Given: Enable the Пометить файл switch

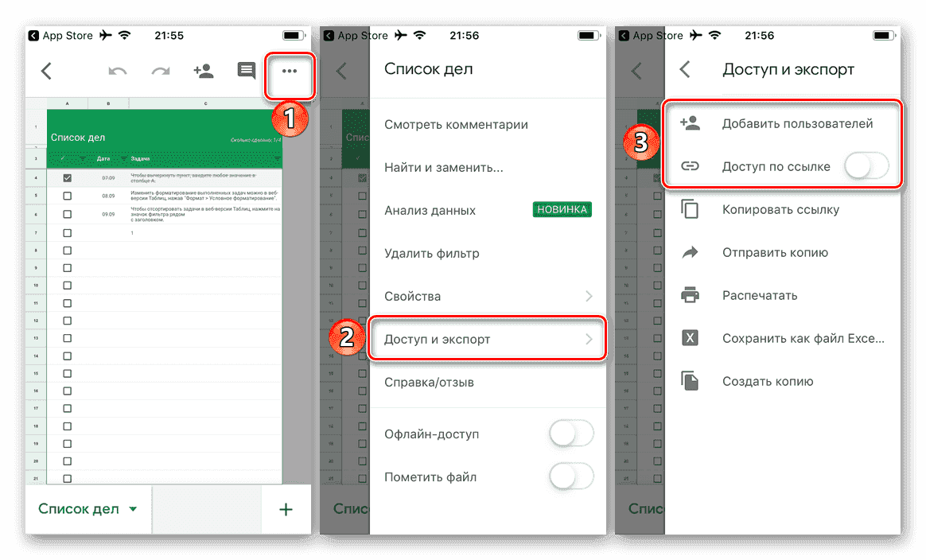Looking at the screenshot, I should tap(571, 476).
